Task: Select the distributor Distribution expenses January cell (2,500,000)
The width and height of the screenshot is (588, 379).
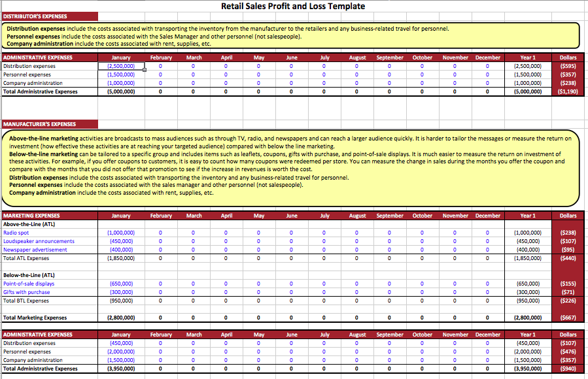Action: pos(121,66)
